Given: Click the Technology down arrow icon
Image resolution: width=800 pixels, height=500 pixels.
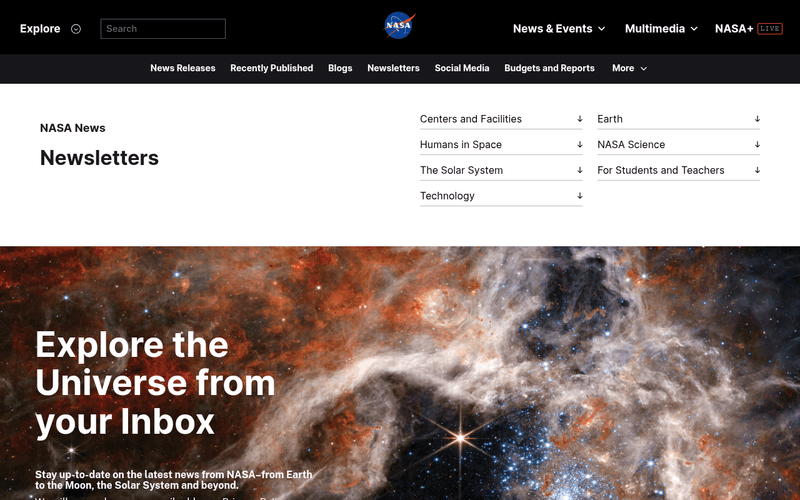Looking at the screenshot, I should click(580, 195).
